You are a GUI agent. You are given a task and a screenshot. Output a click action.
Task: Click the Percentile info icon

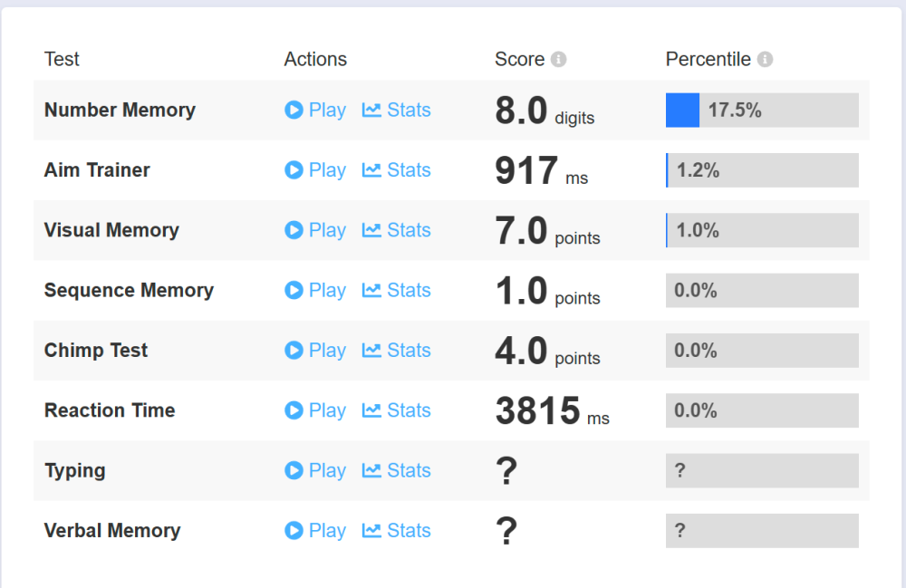765,60
